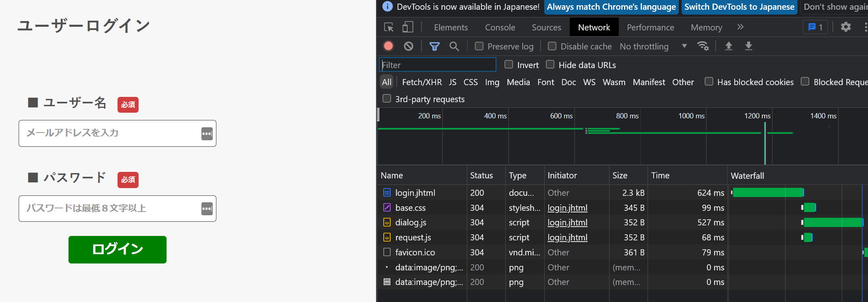
Task: Stop recording network log
Action: [388, 46]
